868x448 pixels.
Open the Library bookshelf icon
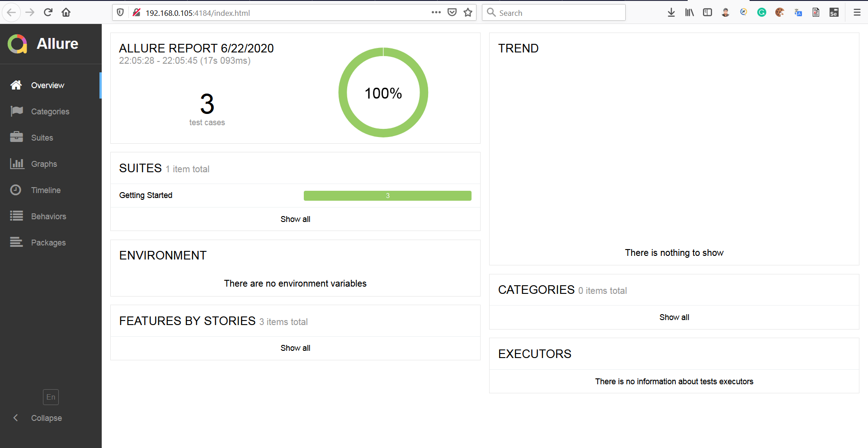pyautogui.click(x=689, y=13)
